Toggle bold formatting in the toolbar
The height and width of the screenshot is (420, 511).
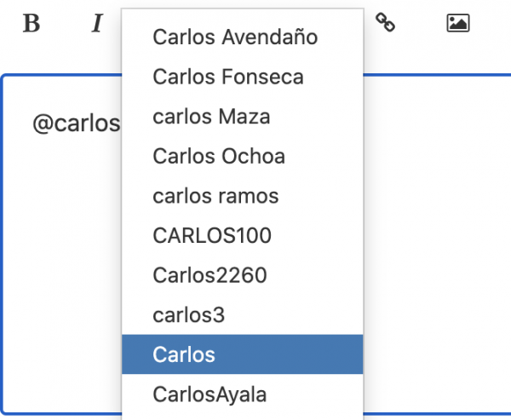click(x=32, y=23)
